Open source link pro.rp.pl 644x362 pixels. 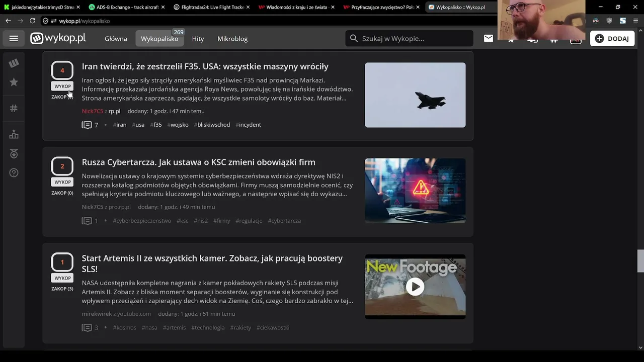pos(120,207)
